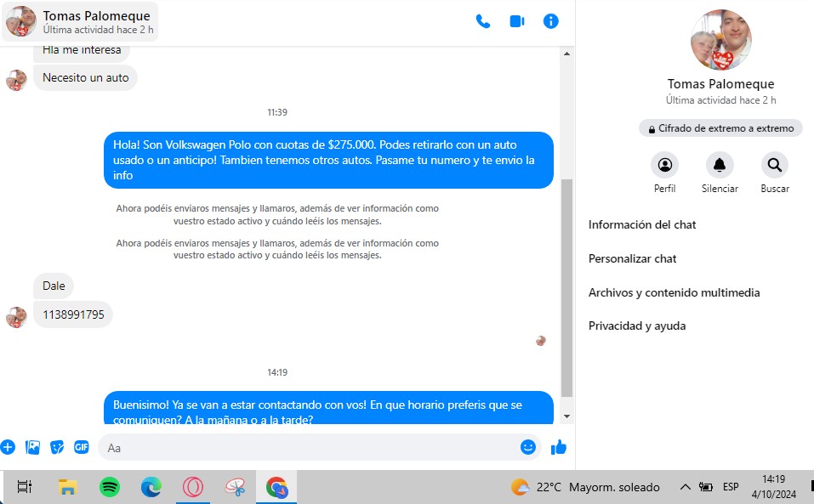Image resolution: width=814 pixels, height=504 pixels.
Task: Open the plus more actions menu
Action: (x=8, y=447)
